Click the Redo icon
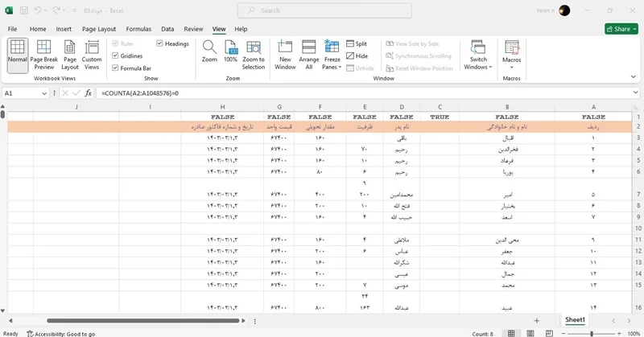Viewport: 644px width, 337px height. (x=56, y=10)
